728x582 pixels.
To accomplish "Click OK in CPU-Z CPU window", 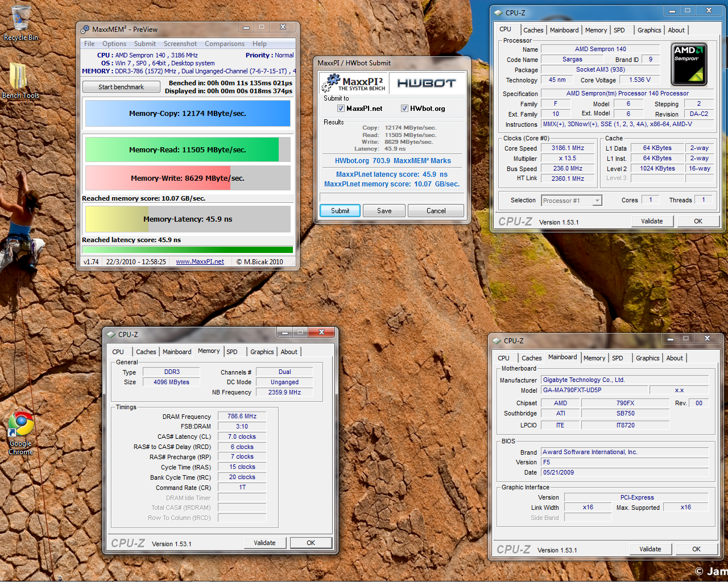I will pos(698,221).
